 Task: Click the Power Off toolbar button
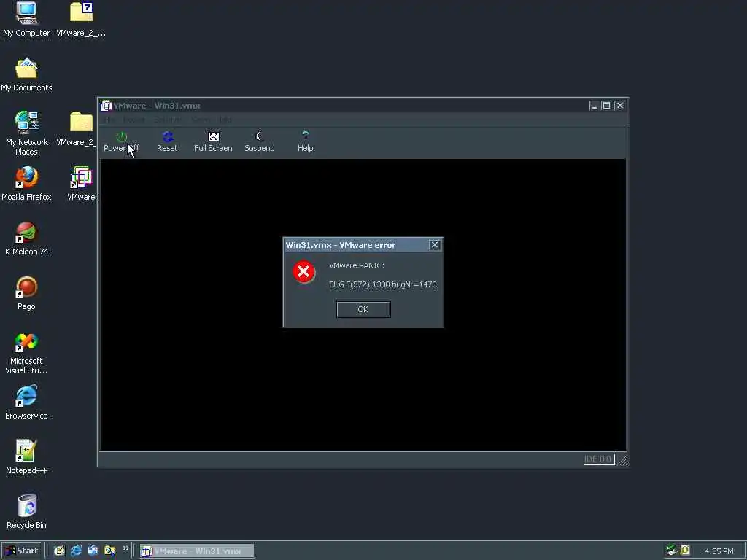[122, 142]
